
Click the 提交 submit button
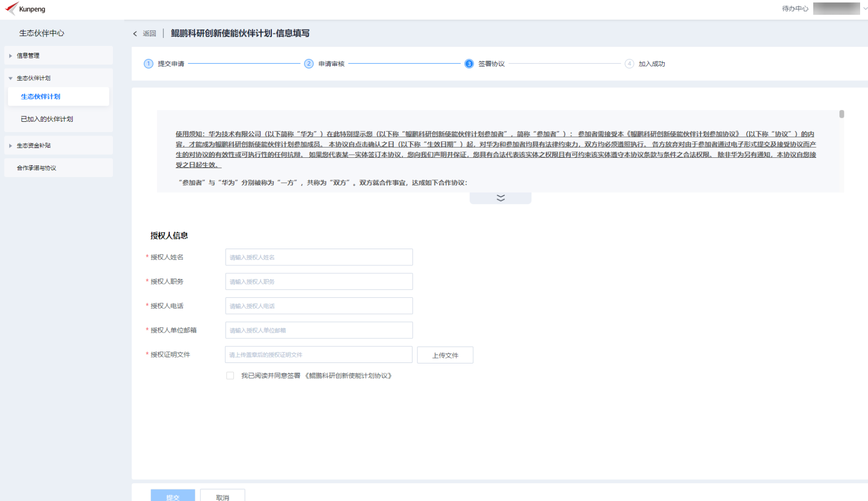[173, 496]
